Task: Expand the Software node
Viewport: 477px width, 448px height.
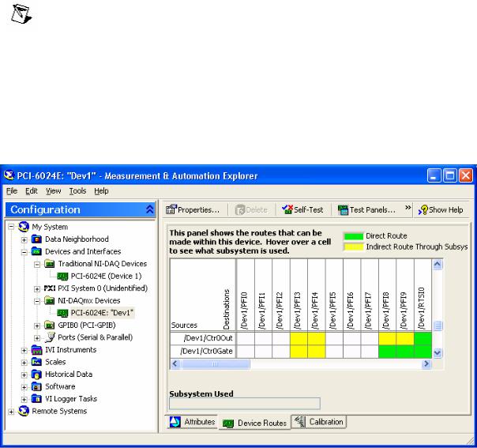Action: coord(24,387)
